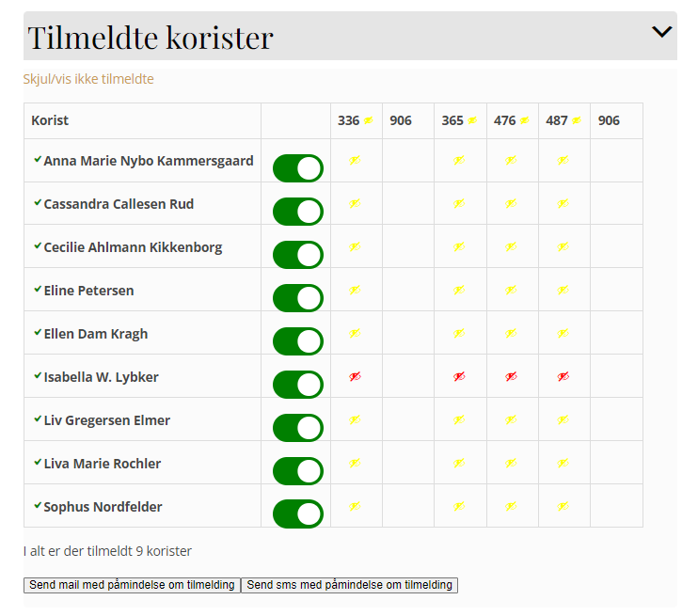Click green checkmark beside Liv Gregersen Elmer
Screen dimensions: 698x616
(38, 419)
